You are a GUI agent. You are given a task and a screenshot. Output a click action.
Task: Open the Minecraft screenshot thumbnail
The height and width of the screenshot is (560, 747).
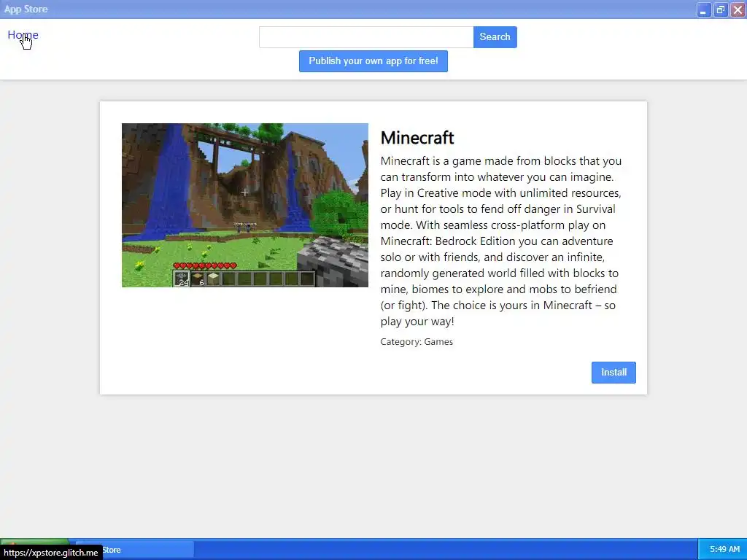coord(245,205)
